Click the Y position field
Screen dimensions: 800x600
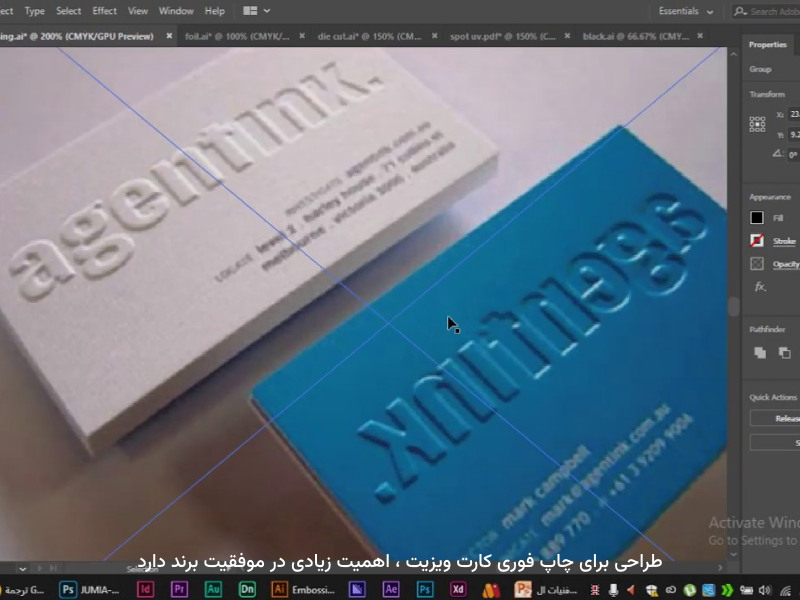coord(794,135)
